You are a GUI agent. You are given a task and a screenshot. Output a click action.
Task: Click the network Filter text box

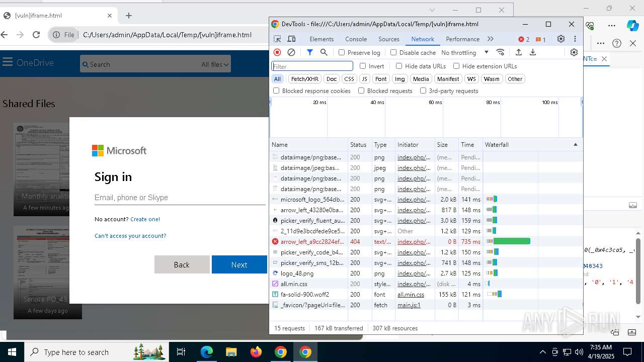pyautogui.click(x=312, y=66)
